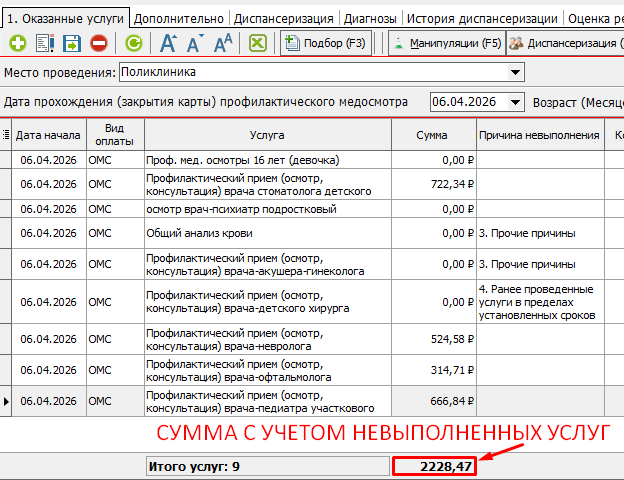Screen dimensions: 624x480
Task: Expand the date picker for 06.04.2026
Action: click(x=516, y=102)
